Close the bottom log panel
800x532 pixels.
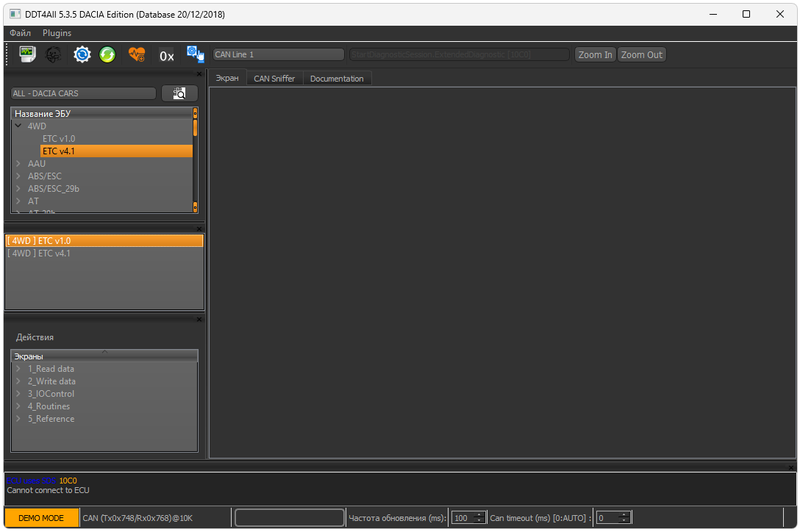coord(791,467)
